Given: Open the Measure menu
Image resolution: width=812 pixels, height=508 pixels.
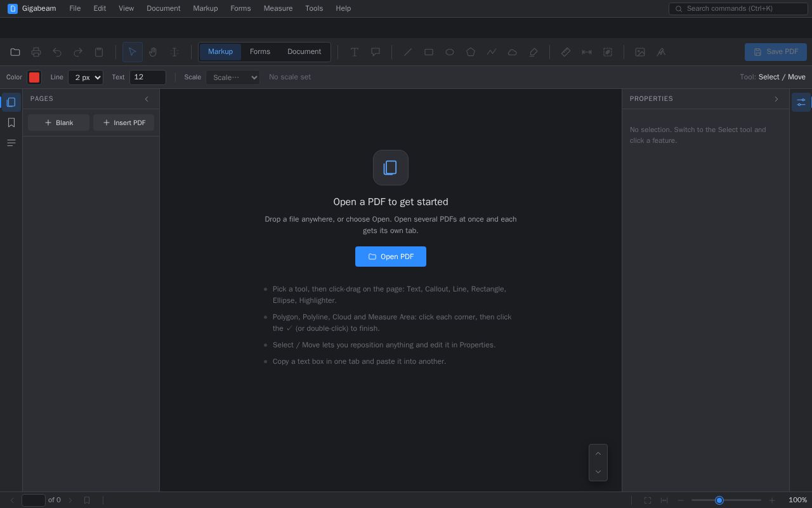Looking at the screenshot, I should pos(278,8).
